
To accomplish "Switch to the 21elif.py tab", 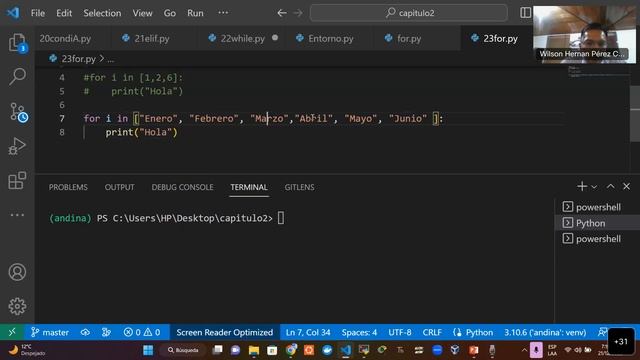I will tap(151, 38).
